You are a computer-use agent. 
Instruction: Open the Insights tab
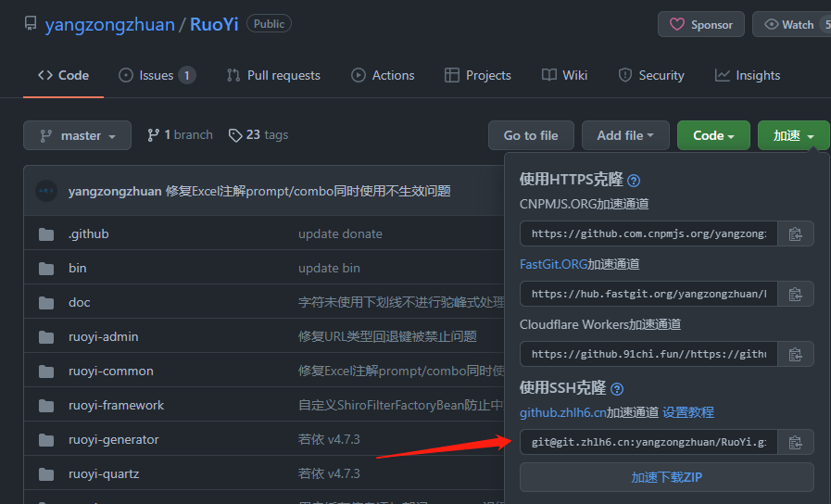click(748, 75)
